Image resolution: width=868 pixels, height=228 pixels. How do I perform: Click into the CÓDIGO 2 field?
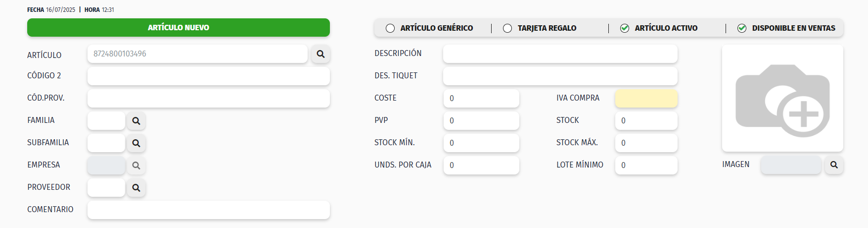coord(208,76)
